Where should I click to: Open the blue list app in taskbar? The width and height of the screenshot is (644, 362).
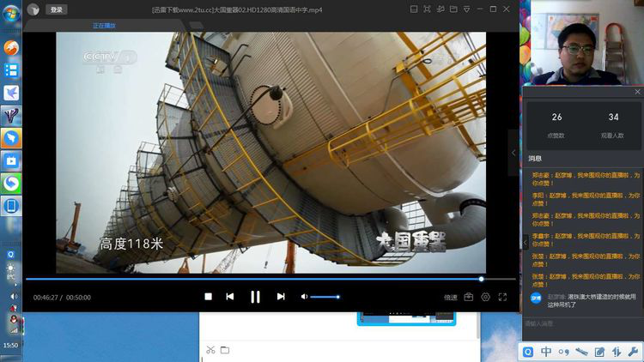(11, 70)
